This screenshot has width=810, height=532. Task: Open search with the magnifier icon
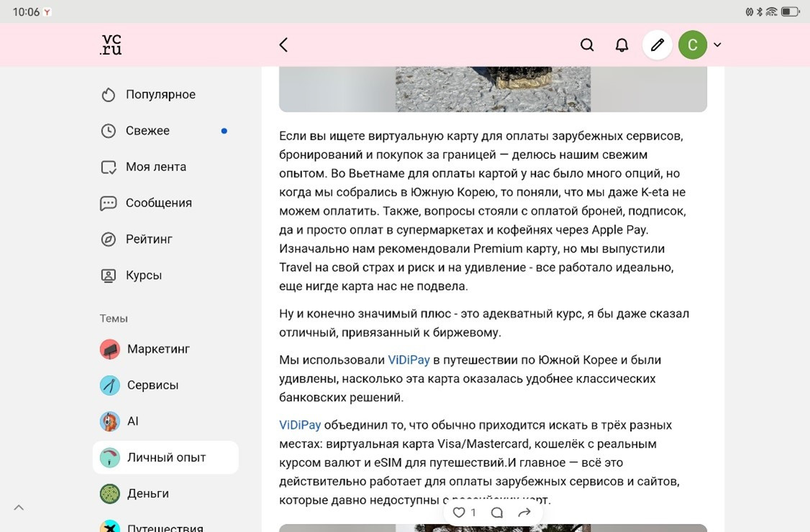pos(587,45)
